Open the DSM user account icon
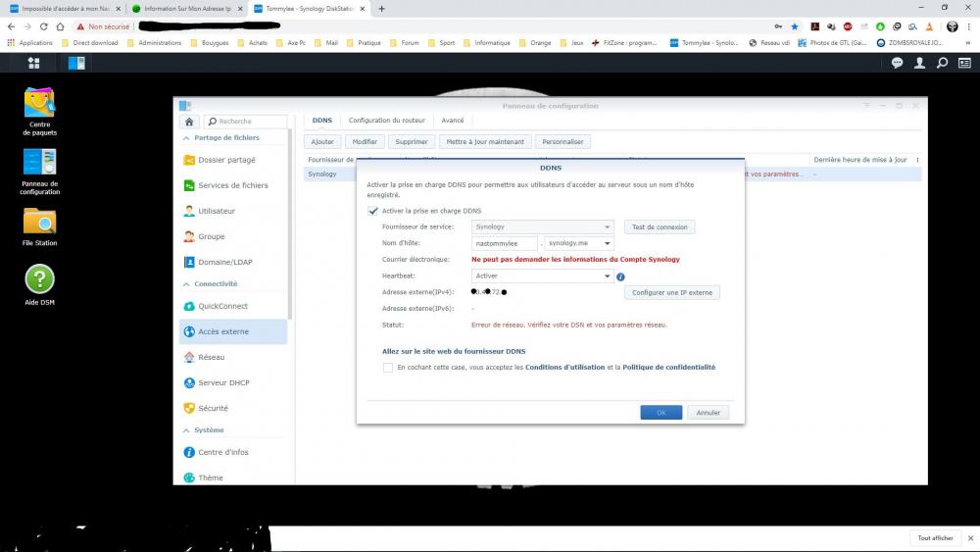Viewport: 980px width, 552px height. coord(919,63)
